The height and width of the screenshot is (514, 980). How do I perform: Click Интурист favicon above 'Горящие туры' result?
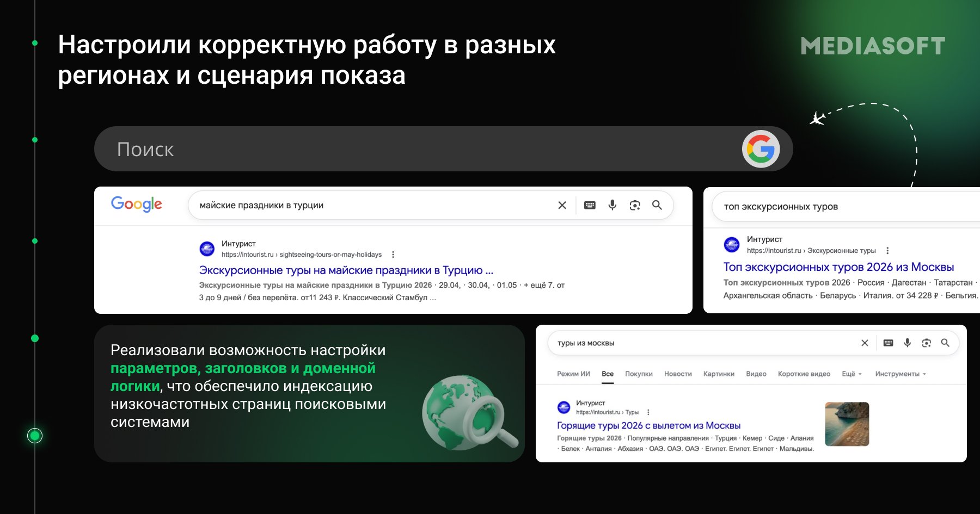[563, 407]
